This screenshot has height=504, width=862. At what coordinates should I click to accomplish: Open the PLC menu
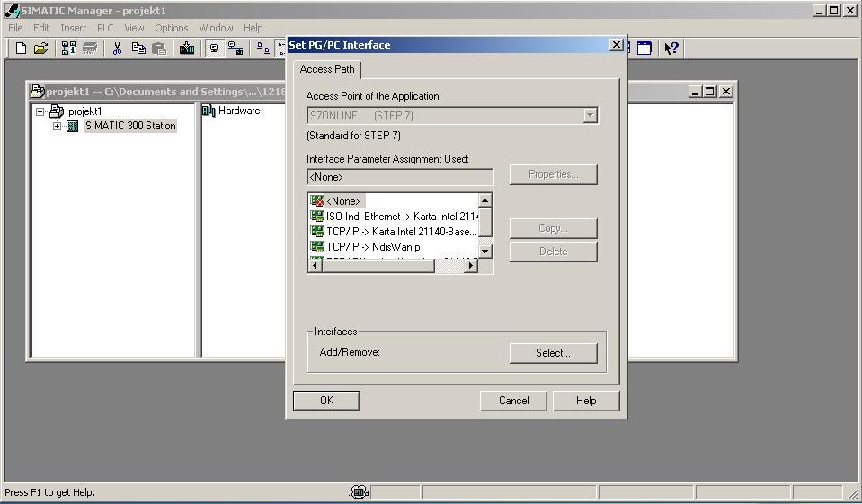105,28
